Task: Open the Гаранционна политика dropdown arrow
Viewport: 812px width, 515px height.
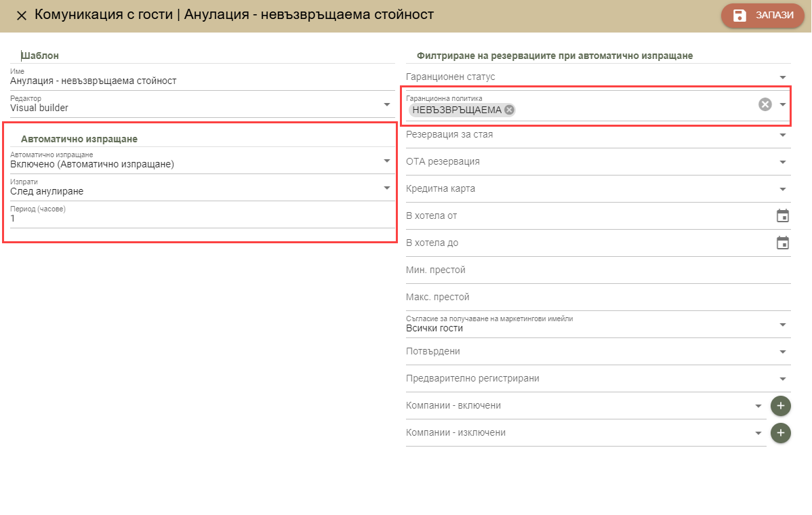Action: point(782,104)
